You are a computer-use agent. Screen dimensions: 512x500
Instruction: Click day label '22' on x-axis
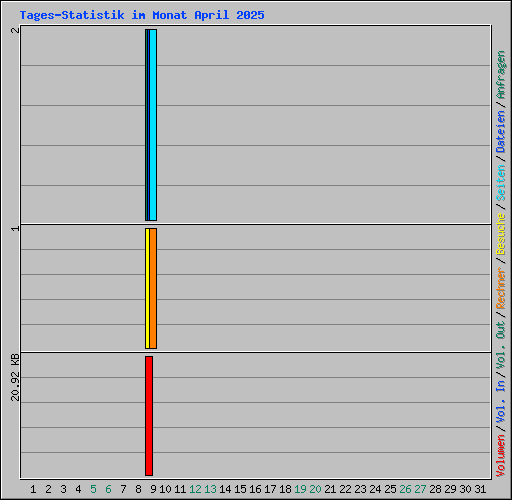point(345,489)
